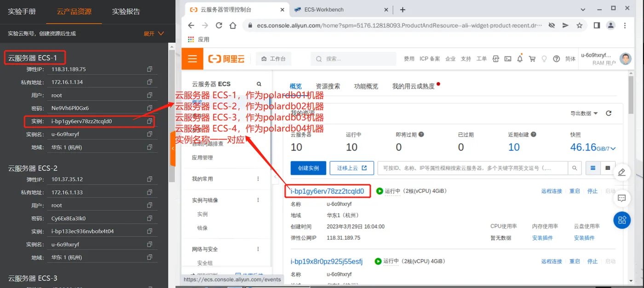
Task: Copy ECS-1 实例 ID
Action: 149,121
